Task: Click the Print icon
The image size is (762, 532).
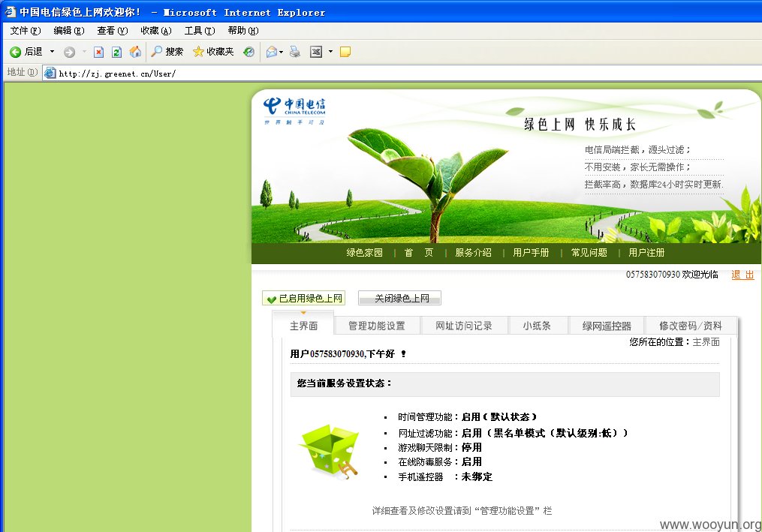Action: [295, 52]
